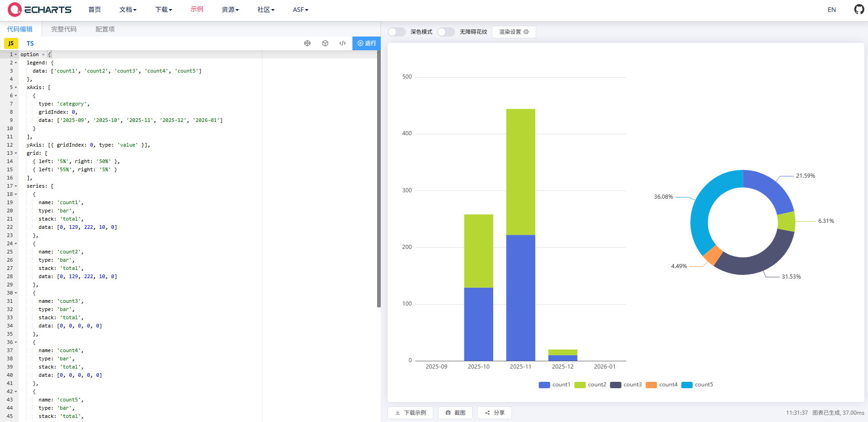Click the count5 blue legend swatch
Image resolution: width=868 pixels, height=422 pixels.
point(687,385)
